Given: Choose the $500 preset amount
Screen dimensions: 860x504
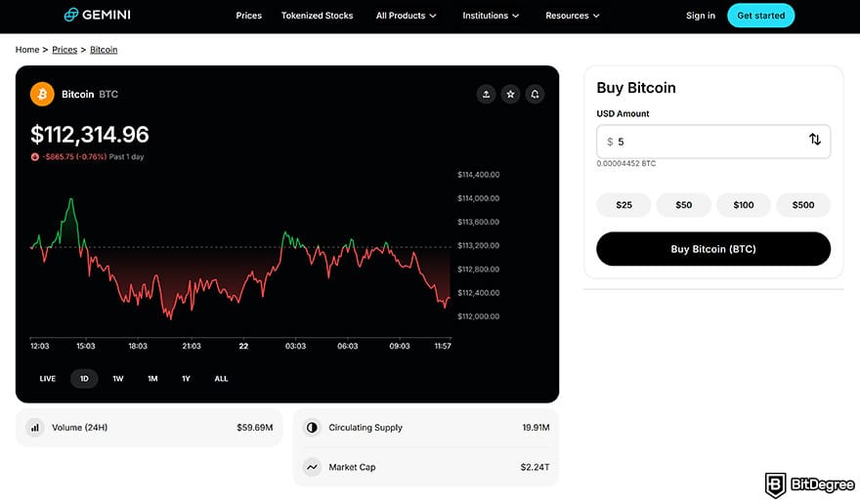Looking at the screenshot, I should coord(803,205).
